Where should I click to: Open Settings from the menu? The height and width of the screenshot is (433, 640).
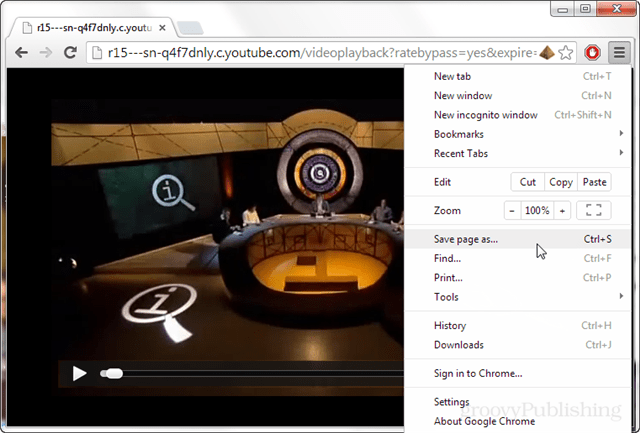[517, 402]
